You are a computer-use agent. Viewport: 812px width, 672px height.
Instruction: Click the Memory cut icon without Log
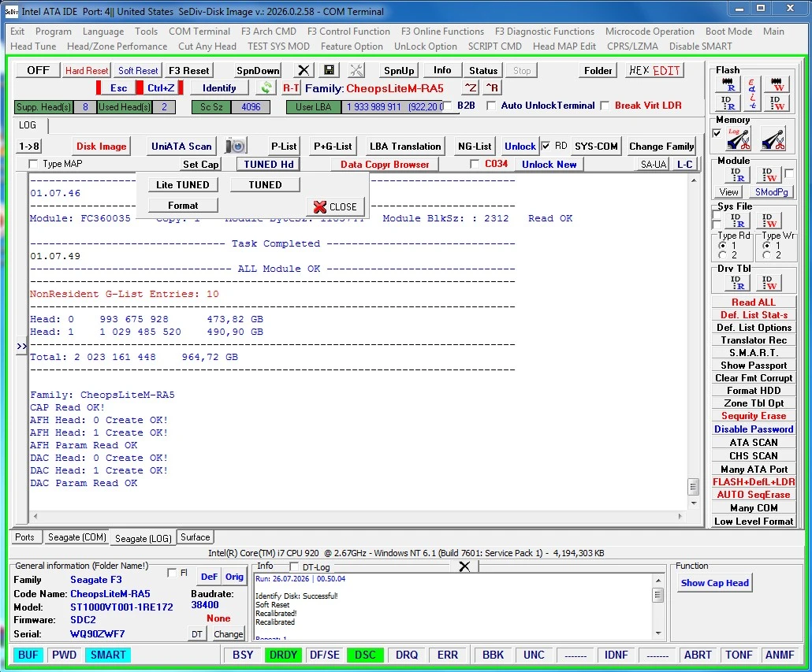pos(773,139)
